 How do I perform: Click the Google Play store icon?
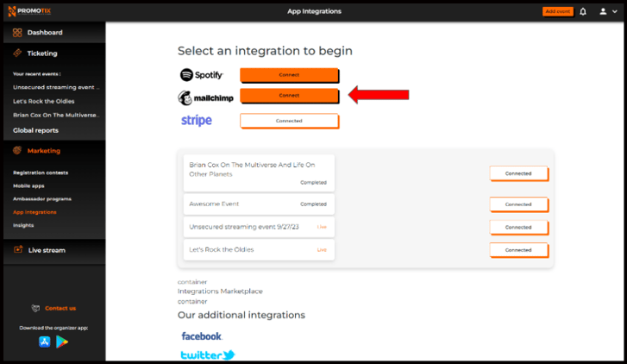(62, 342)
